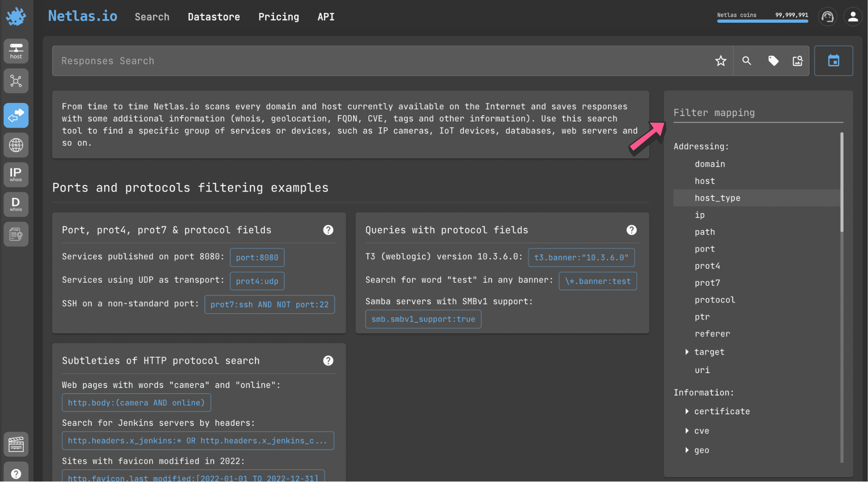Select the DNS search globe icon
Viewport: 868px width, 483px height.
[16, 145]
